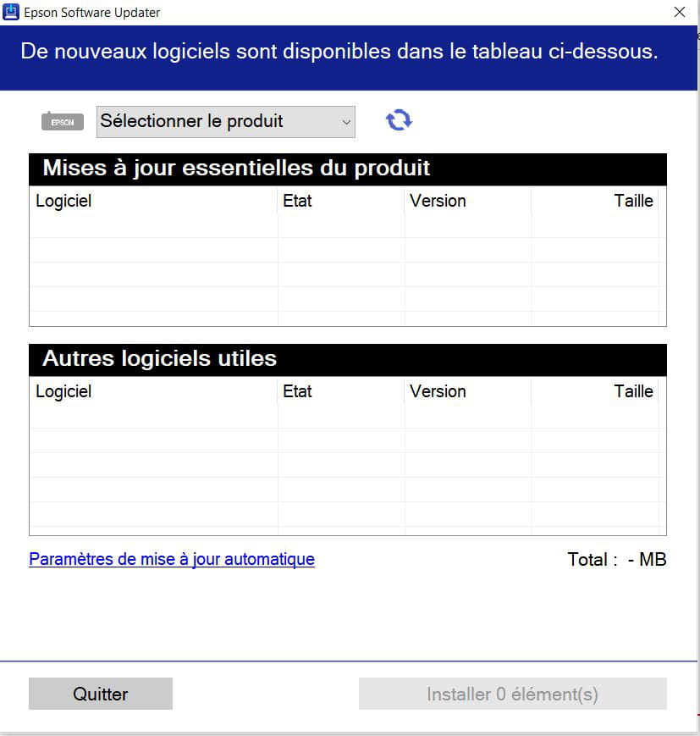Sort Autres logiciels utiles by Logiciel column
700x736 pixels.
click(153, 391)
